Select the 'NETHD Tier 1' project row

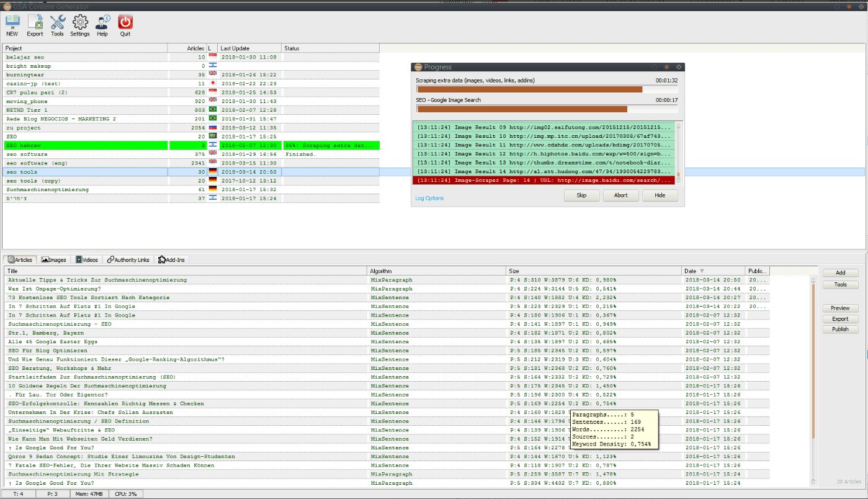click(x=191, y=110)
